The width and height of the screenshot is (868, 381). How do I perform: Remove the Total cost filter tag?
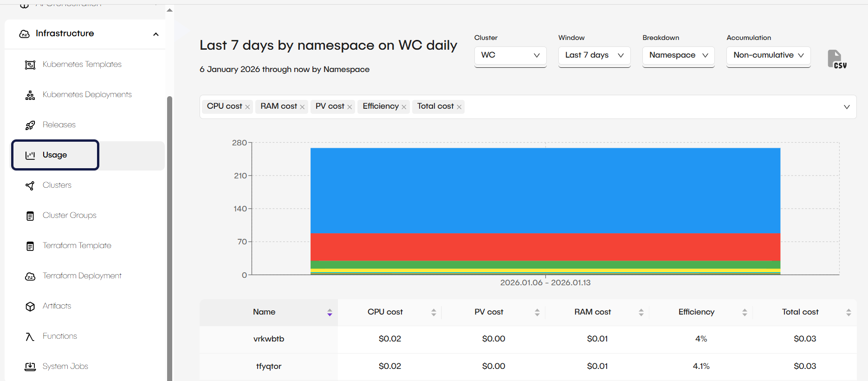[459, 107]
